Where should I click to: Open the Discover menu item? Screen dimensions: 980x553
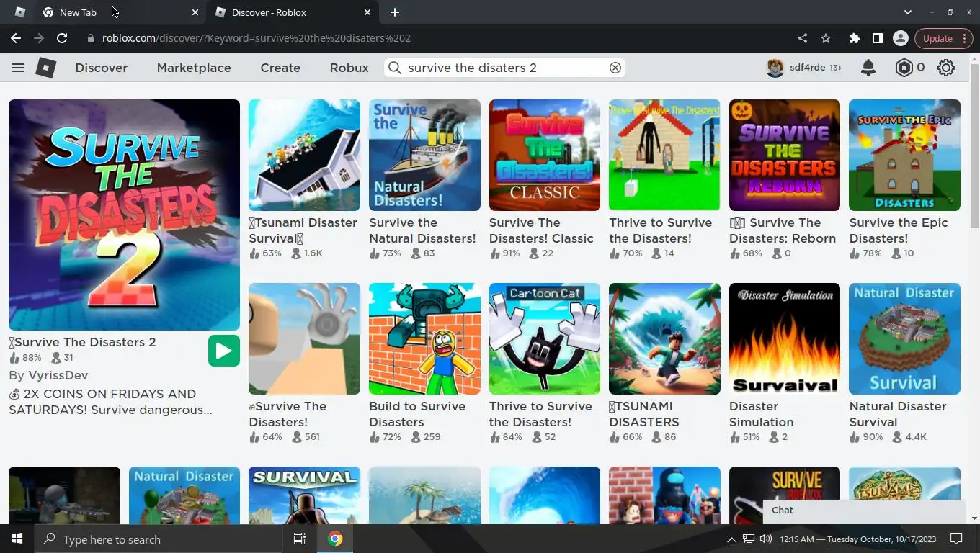(102, 68)
